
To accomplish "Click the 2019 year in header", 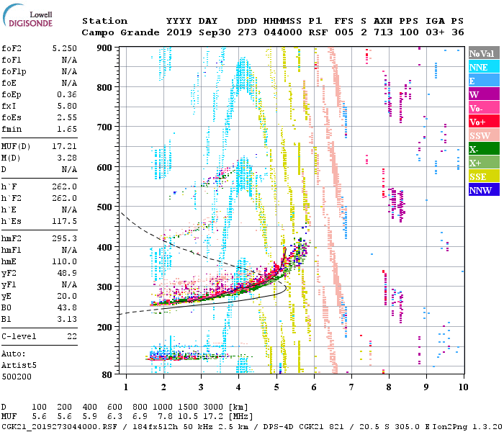I will click(179, 32).
